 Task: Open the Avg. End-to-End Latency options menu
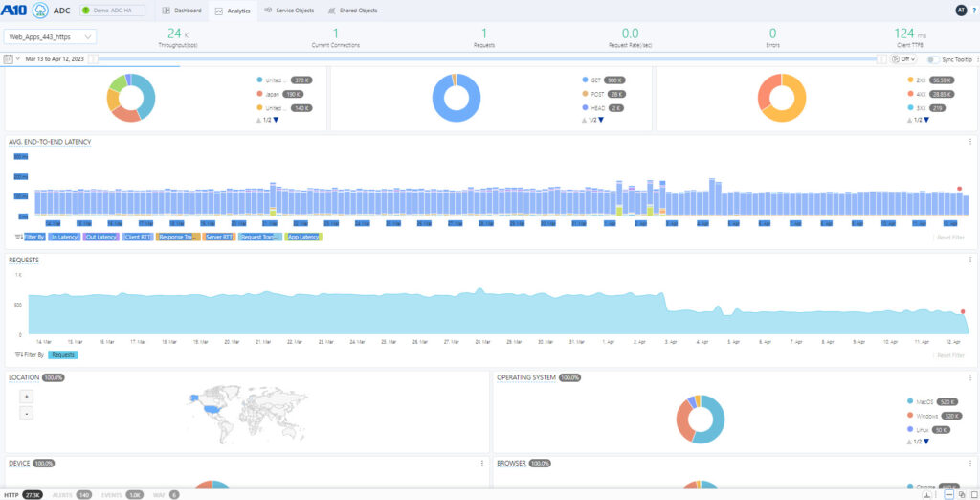970,142
